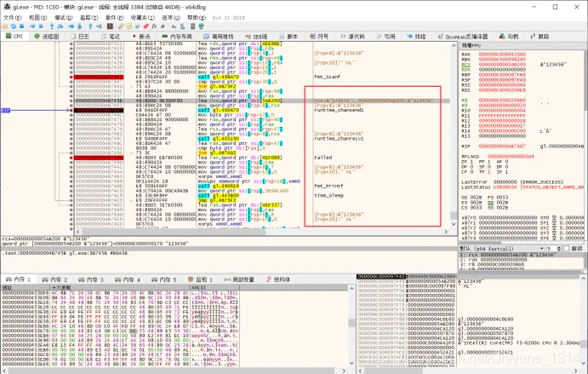Open the 追踪 trace menu
Image resolution: width=588 pixels, height=374 pixels.
(x=88, y=18)
